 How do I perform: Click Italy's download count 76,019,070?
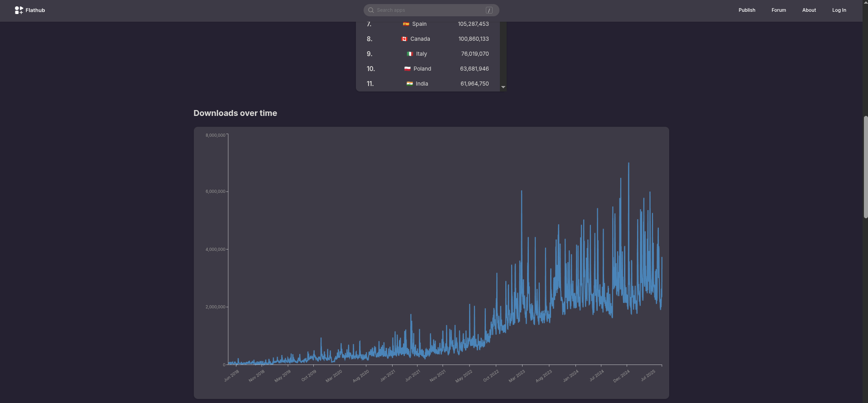[475, 54]
